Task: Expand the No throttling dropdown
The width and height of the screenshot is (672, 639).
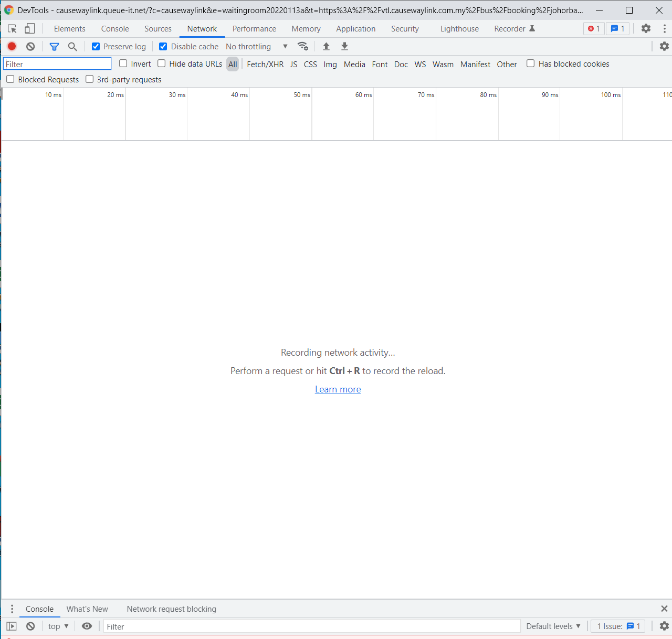Action: pos(256,47)
